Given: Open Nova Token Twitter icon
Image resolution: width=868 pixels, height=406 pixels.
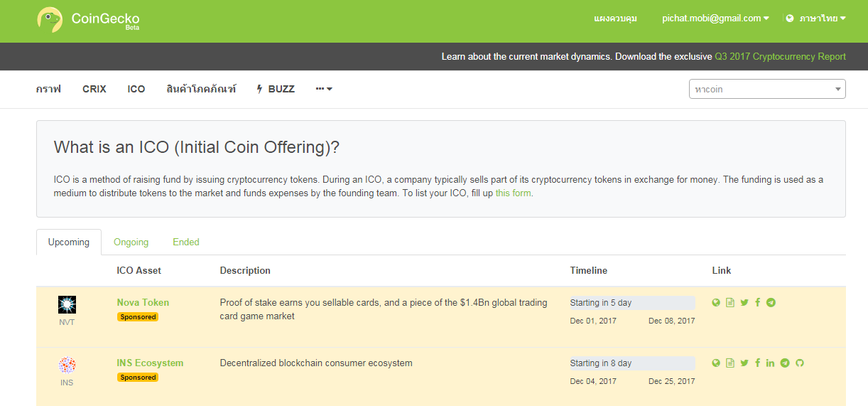Looking at the screenshot, I should 744,302.
